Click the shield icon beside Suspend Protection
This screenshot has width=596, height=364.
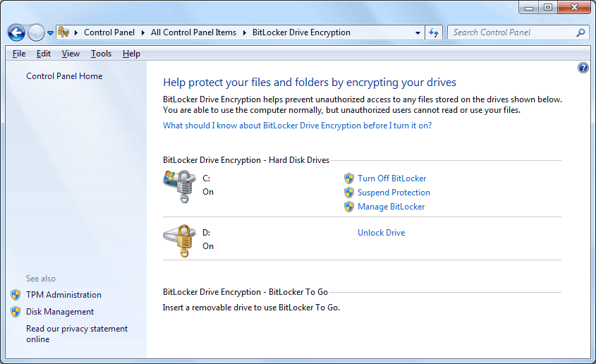[349, 193]
